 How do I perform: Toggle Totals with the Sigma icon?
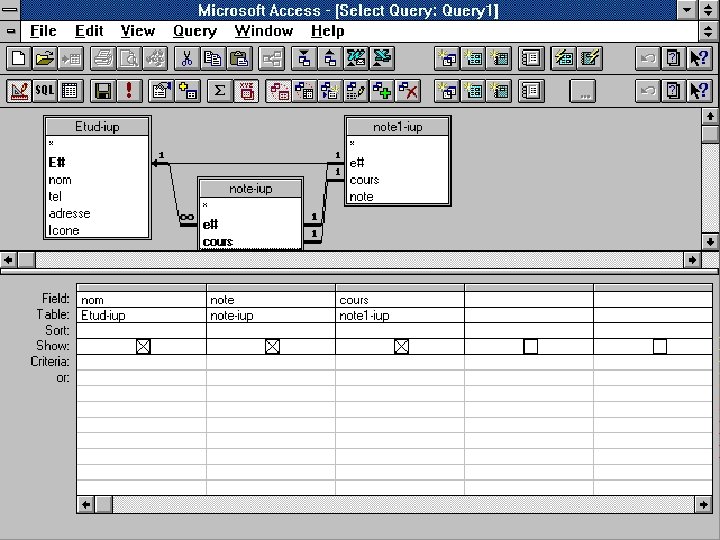pyautogui.click(x=219, y=90)
